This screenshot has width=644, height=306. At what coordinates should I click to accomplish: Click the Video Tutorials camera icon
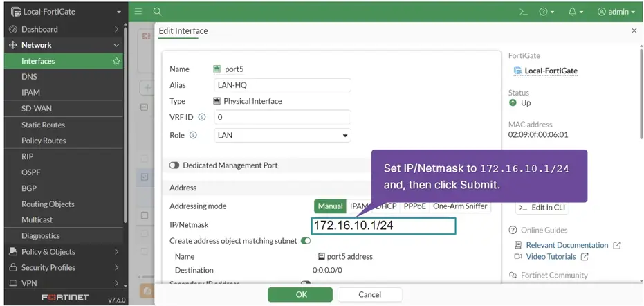[x=518, y=257]
